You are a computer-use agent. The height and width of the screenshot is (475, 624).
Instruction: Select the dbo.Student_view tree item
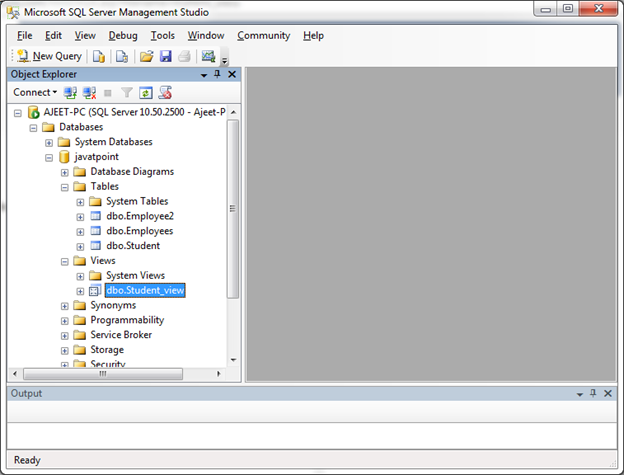click(145, 290)
